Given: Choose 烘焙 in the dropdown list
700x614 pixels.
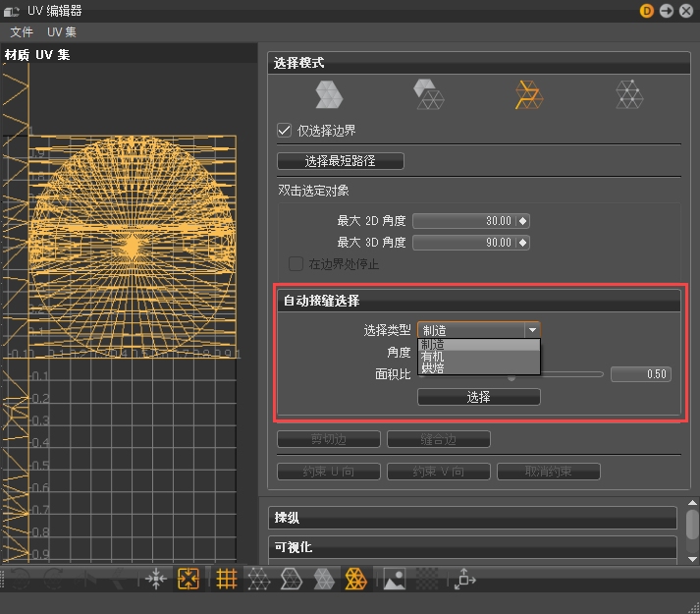Looking at the screenshot, I should (x=478, y=367).
